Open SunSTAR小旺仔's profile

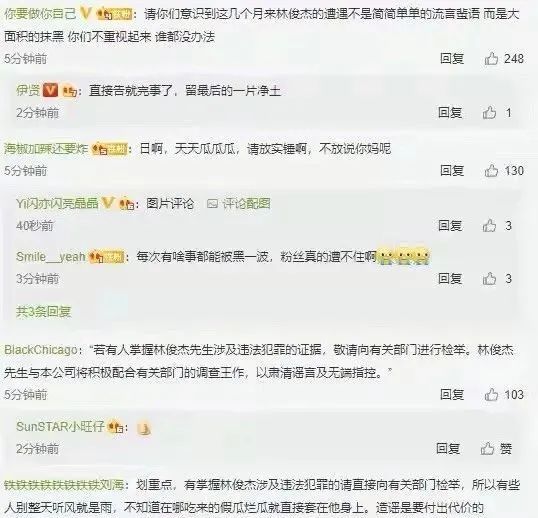(60, 427)
